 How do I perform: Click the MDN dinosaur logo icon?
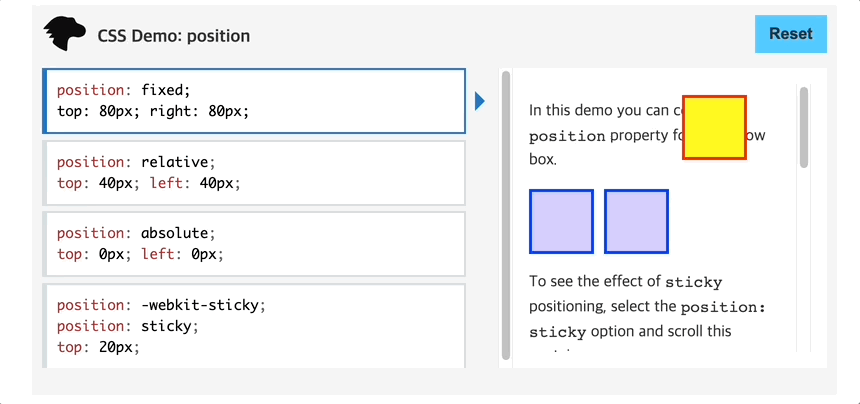pyautogui.click(x=65, y=34)
